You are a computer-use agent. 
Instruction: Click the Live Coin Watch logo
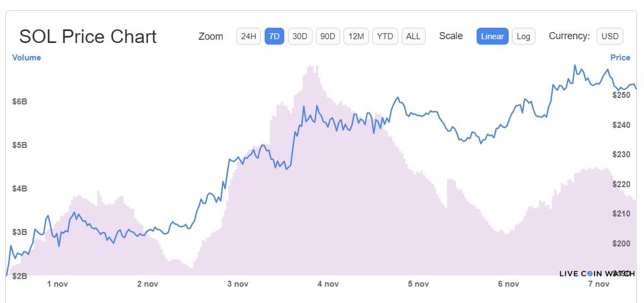click(597, 273)
